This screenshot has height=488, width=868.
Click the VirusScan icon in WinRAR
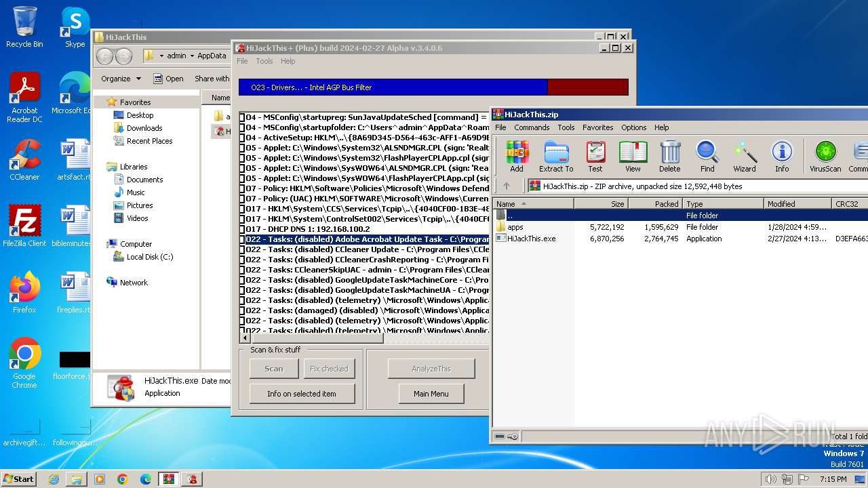click(x=825, y=157)
